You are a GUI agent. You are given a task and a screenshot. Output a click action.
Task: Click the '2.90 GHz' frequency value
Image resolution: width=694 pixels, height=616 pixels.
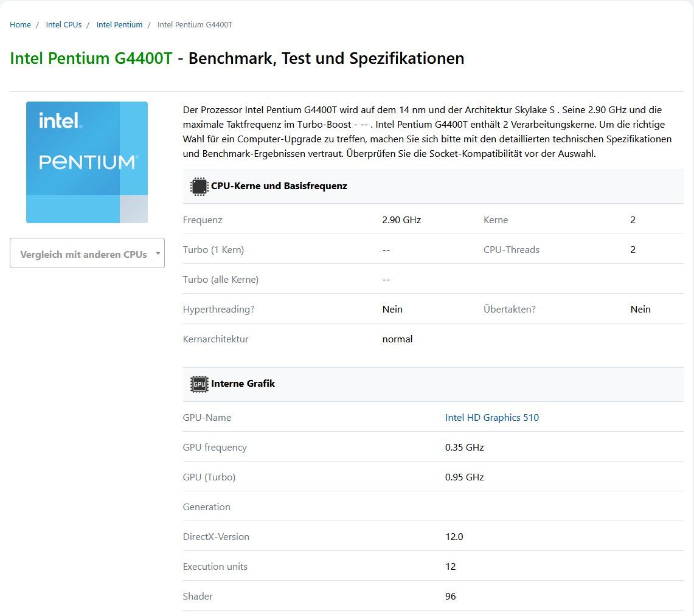(401, 220)
